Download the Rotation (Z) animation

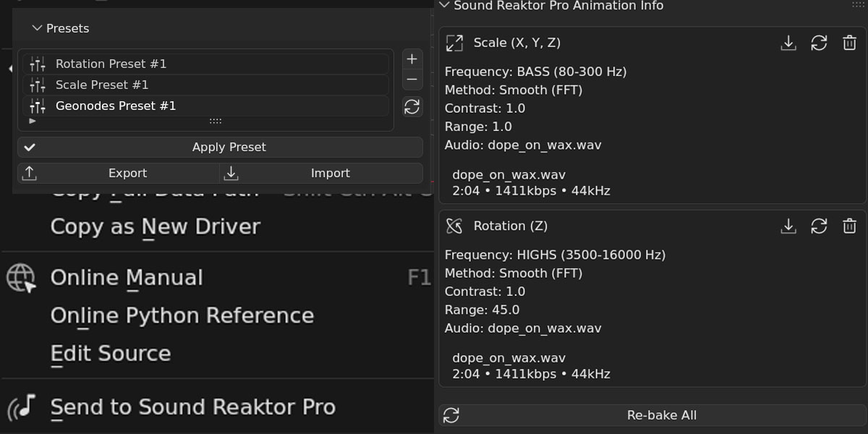pyautogui.click(x=788, y=226)
